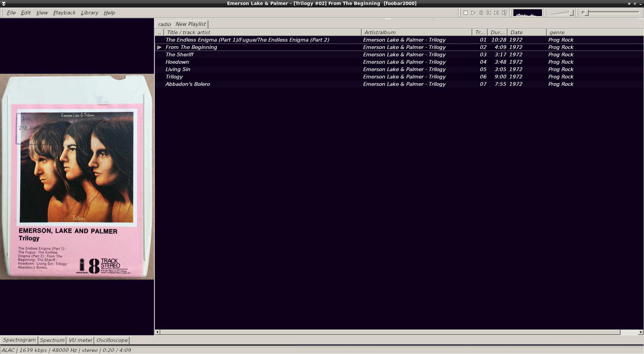Viewport: 644px width, 354px height.
Task: Adjust the volume slider knob
Action: click(571, 13)
